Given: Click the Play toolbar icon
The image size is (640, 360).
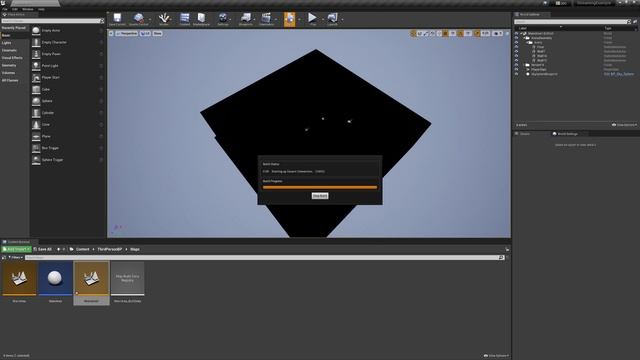Looking at the screenshot, I should pos(312,18).
